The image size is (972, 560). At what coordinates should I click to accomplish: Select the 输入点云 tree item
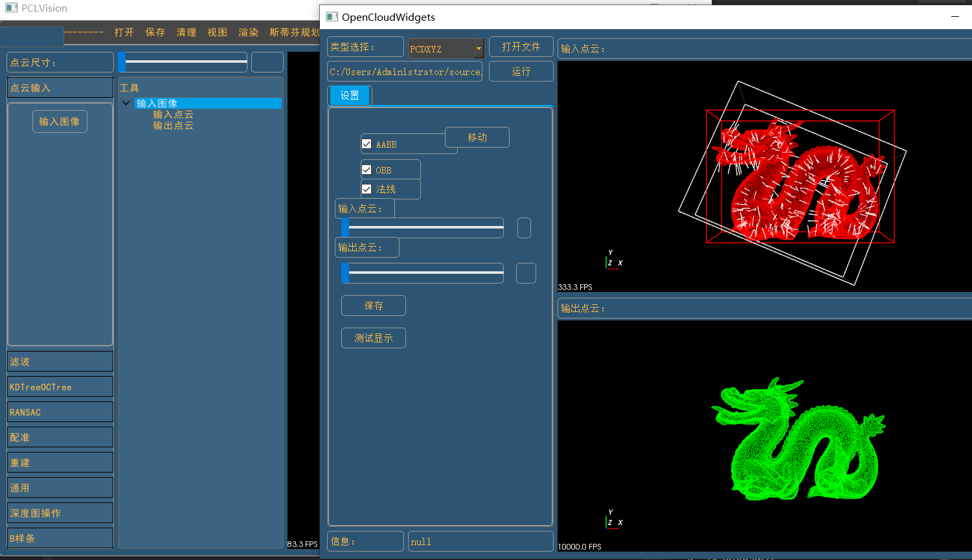click(173, 115)
